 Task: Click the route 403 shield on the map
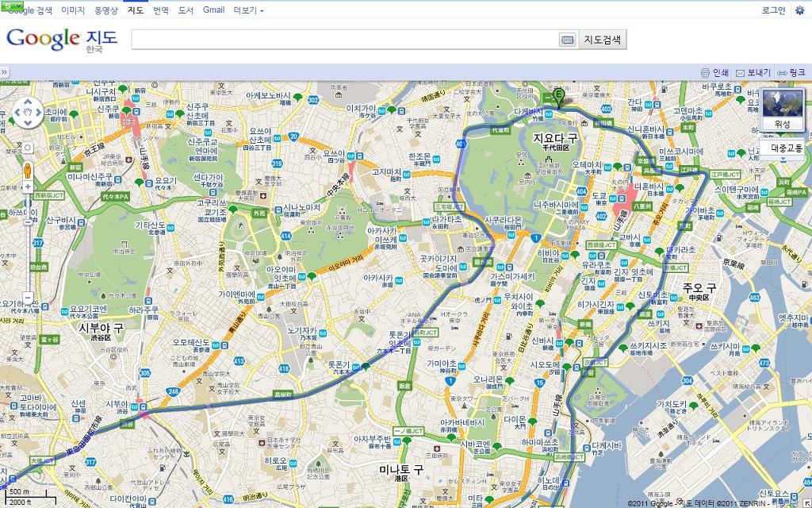coord(607,108)
